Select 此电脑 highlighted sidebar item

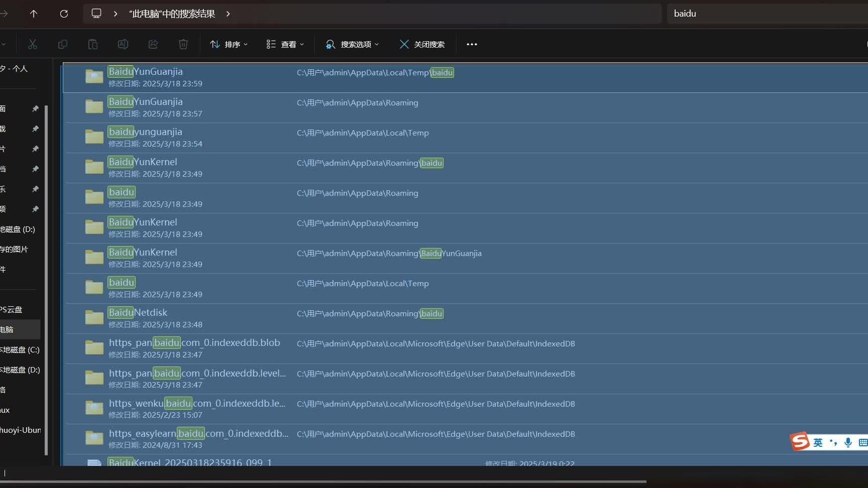pos(20,330)
